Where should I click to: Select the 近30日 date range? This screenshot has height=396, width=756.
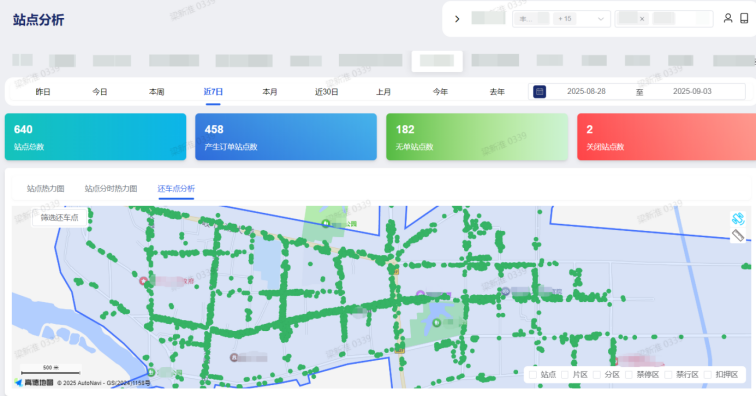tap(326, 92)
